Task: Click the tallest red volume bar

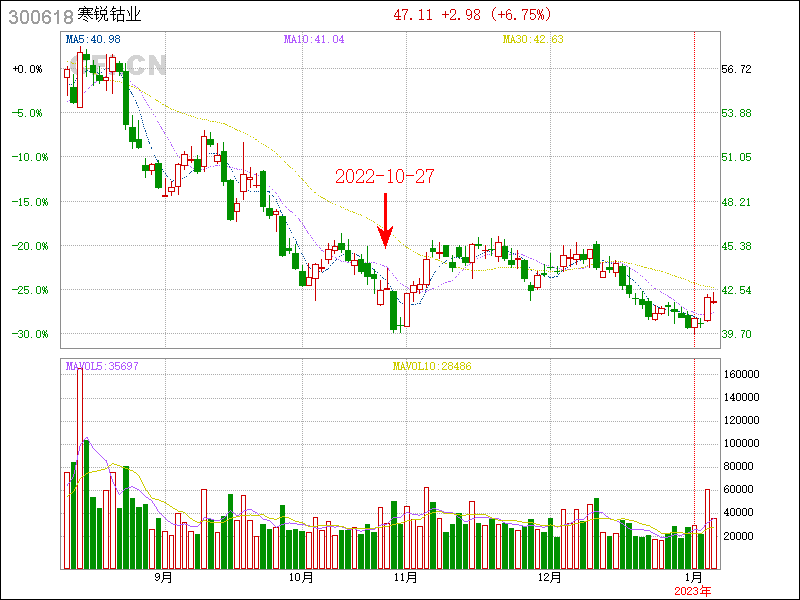Action: [80, 470]
